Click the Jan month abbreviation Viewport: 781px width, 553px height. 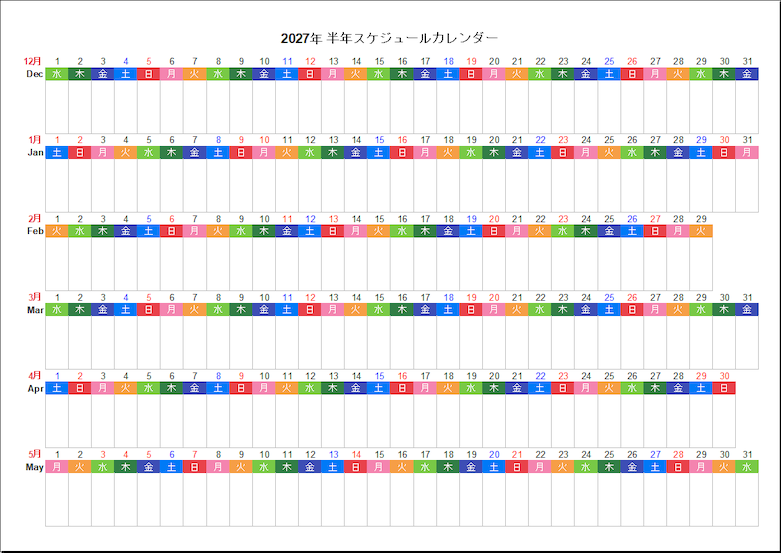tap(35, 152)
